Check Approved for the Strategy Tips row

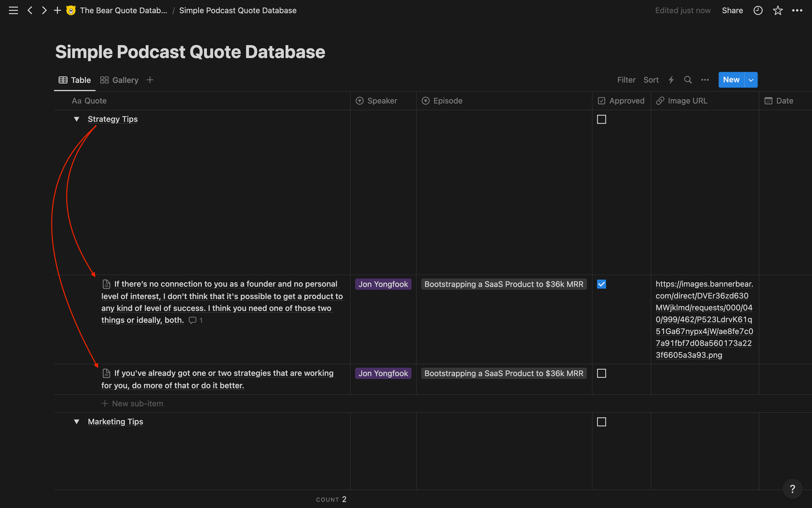(601, 119)
